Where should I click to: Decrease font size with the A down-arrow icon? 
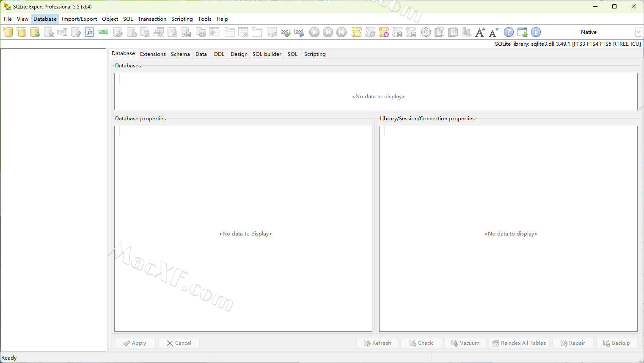494,32
